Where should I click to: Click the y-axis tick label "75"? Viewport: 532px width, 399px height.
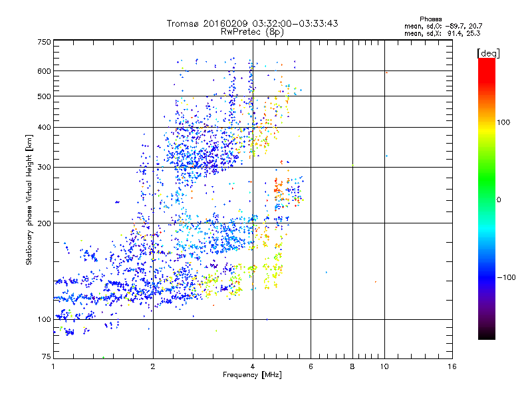(x=47, y=356)
